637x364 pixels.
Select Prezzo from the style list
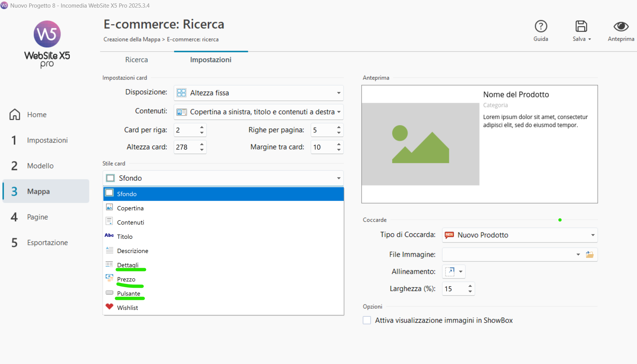(x=126, y=279)
